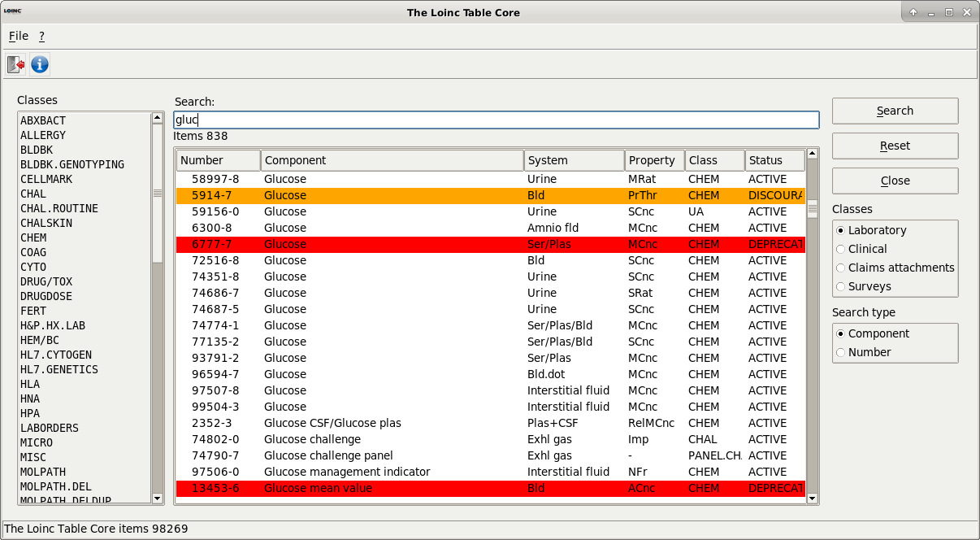
Task: Sort by the System column header
Action: [x=575, y=160]
